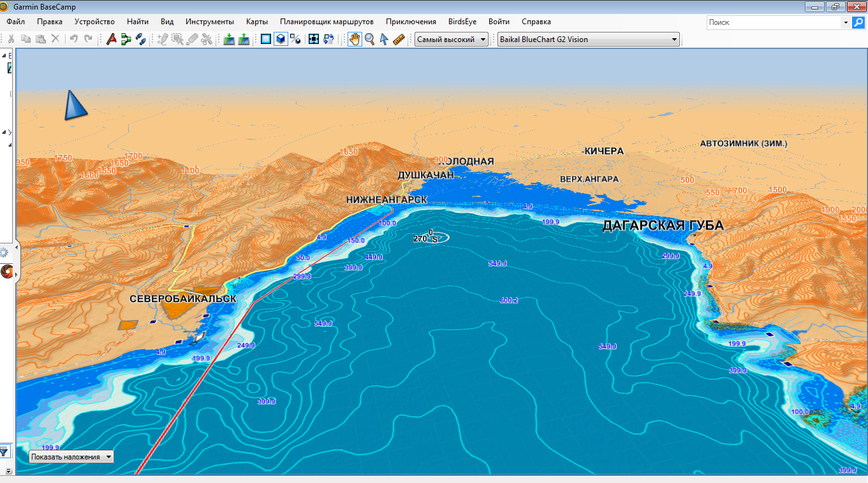
Task: Toggle the 2D and 3D split view icon
Action: pyautogui.click(x=295, y=39)
